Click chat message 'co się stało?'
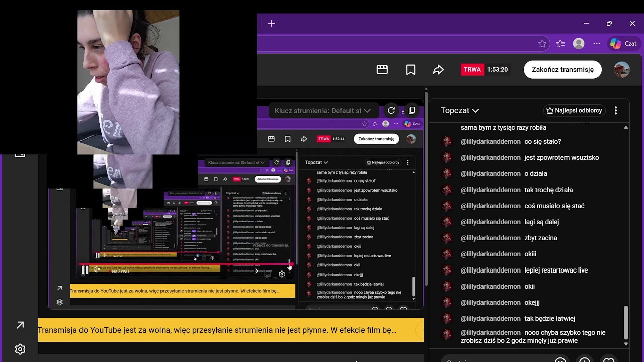Screen dimensions: 644x362 pyautogui.click(x=543, y=142)
